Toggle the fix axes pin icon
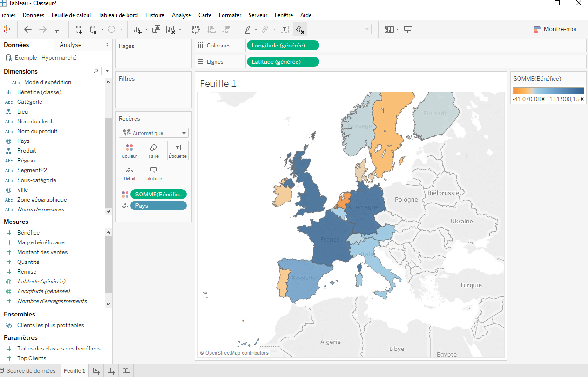588x377 pixels. coord(300,30)
